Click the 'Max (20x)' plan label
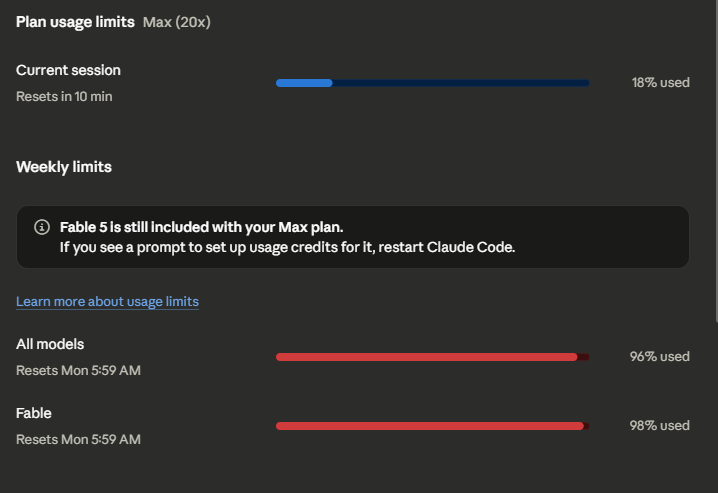The image size is (718, 493). (177, 22)
